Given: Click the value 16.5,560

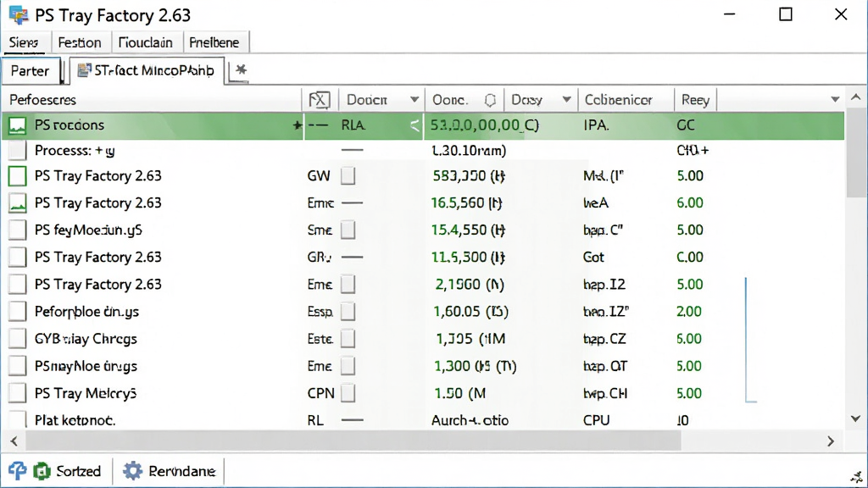Looking at the screenshot, I should 466,203.
